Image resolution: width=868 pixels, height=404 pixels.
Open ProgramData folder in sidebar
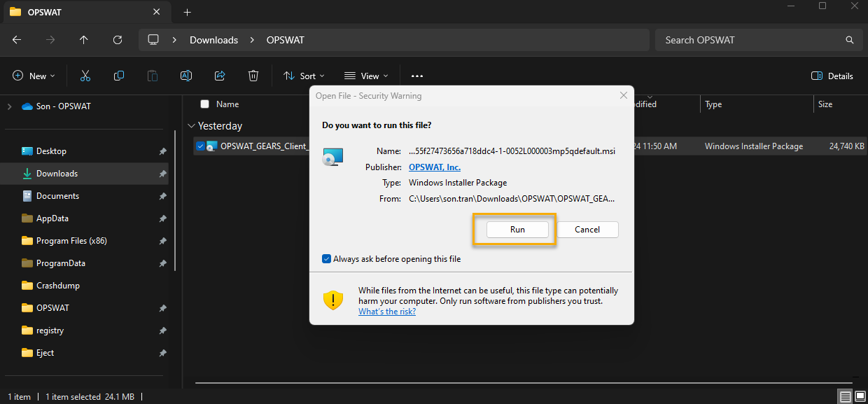(61, 263)
